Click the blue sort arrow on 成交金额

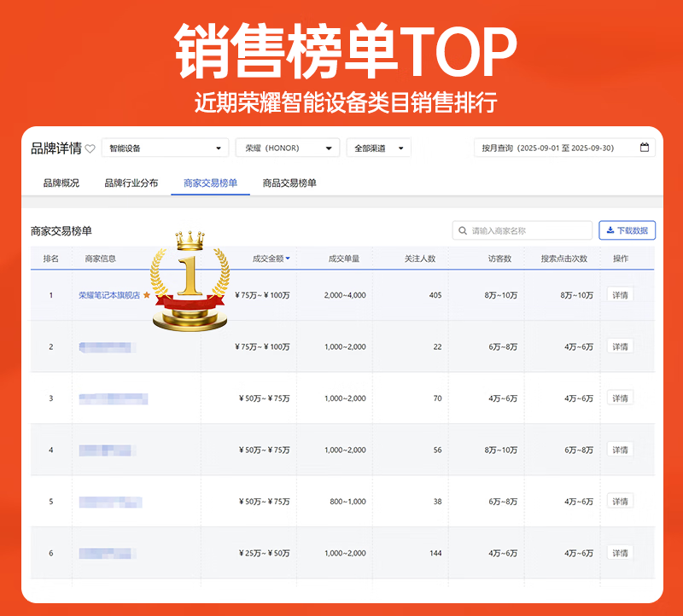coord(288,258)
